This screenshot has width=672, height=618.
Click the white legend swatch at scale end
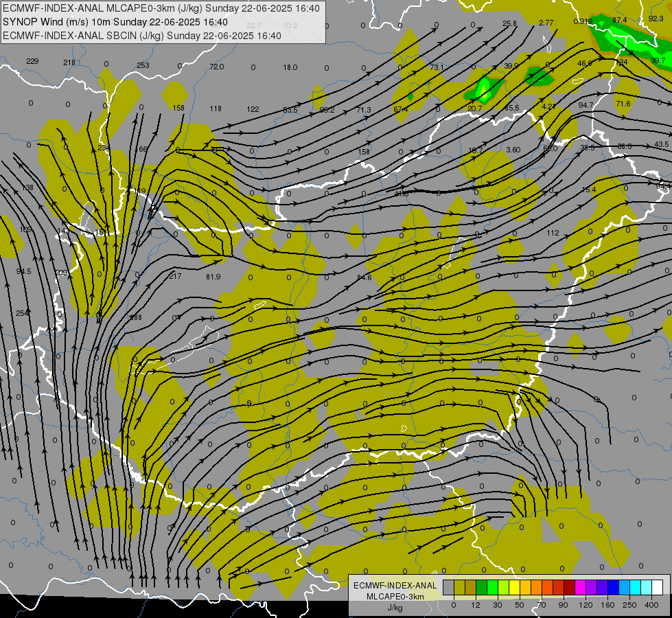coord(657,588)
